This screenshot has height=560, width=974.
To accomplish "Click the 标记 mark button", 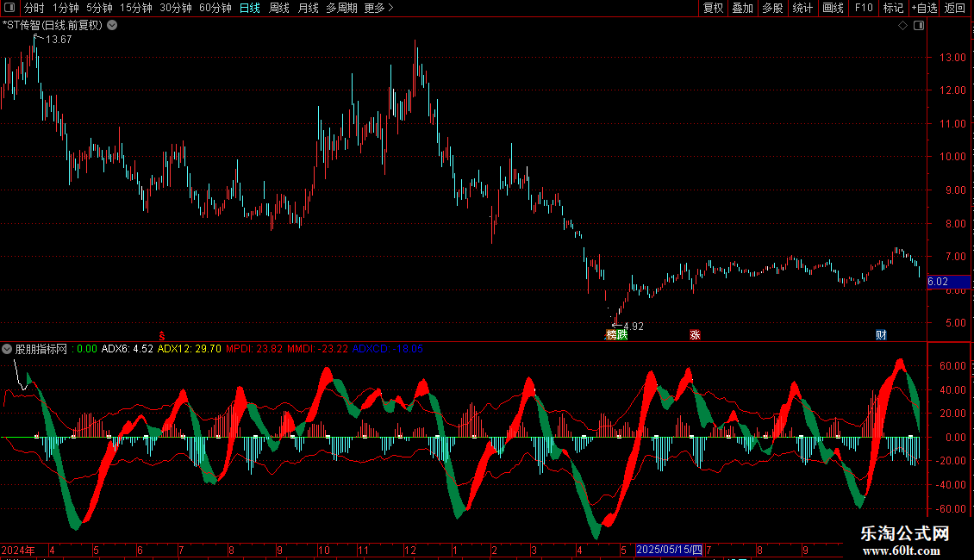I will (893, 8).
